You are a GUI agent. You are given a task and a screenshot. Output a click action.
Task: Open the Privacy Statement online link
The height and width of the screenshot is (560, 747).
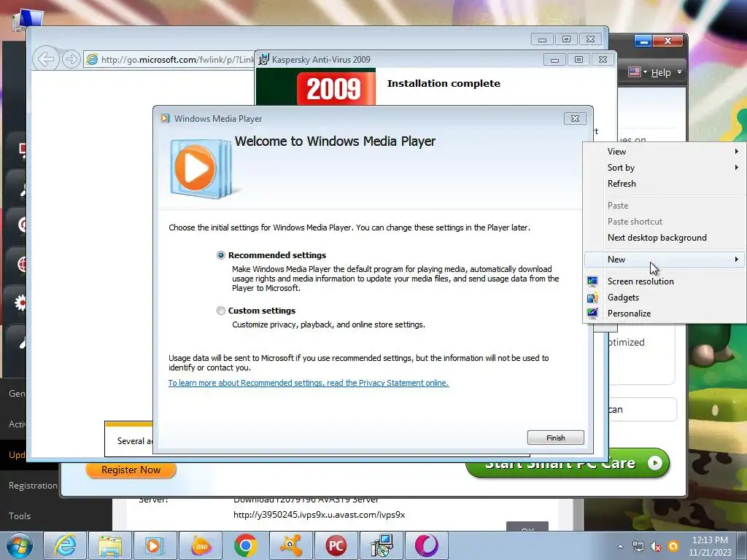(x=309, y=383)
